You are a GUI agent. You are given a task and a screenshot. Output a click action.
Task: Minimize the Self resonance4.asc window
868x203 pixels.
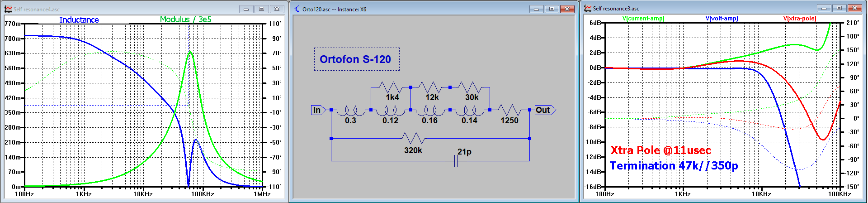pos(246,9)
